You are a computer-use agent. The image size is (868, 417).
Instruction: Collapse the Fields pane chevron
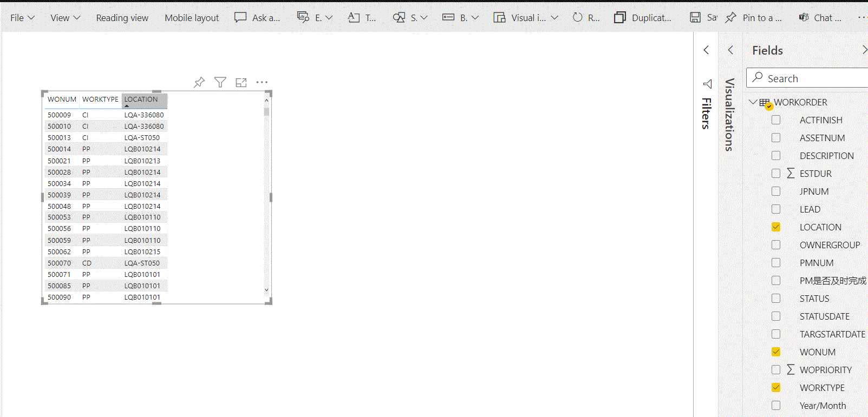(x=864, y=50)
